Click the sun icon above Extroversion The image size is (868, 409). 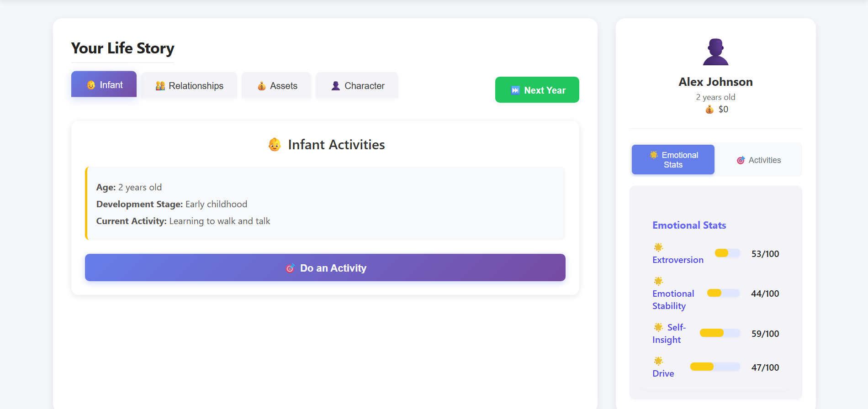coord(658,247)
